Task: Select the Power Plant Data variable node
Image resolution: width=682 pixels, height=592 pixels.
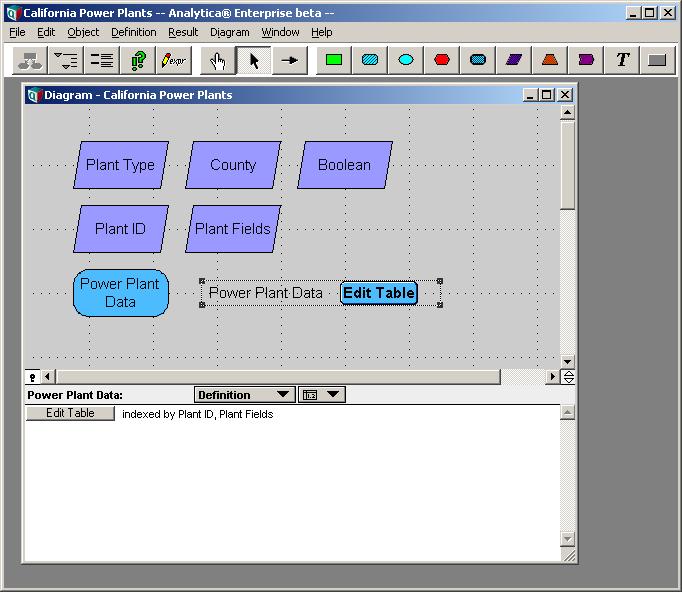Action: [120, 293]
